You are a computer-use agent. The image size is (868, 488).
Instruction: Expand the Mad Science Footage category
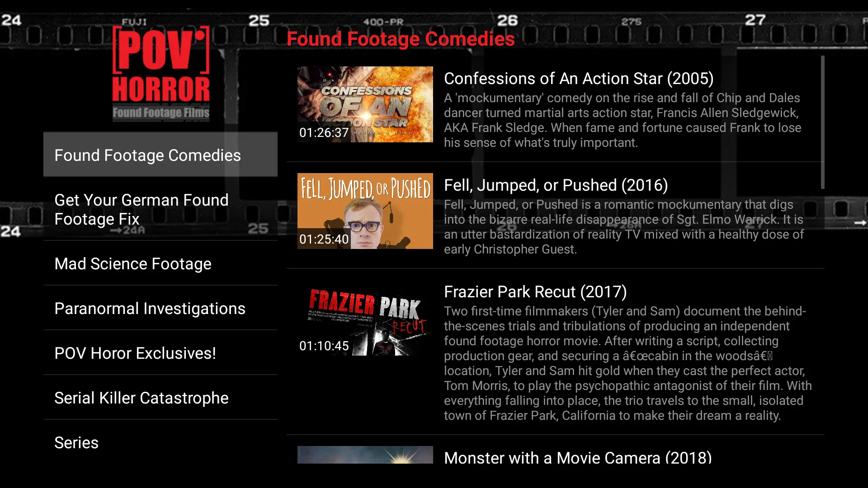point(132,263)
